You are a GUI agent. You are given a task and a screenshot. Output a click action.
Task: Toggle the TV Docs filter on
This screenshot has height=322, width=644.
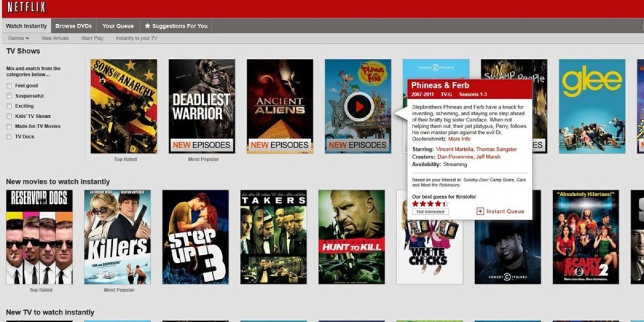[x=10, y=136]
